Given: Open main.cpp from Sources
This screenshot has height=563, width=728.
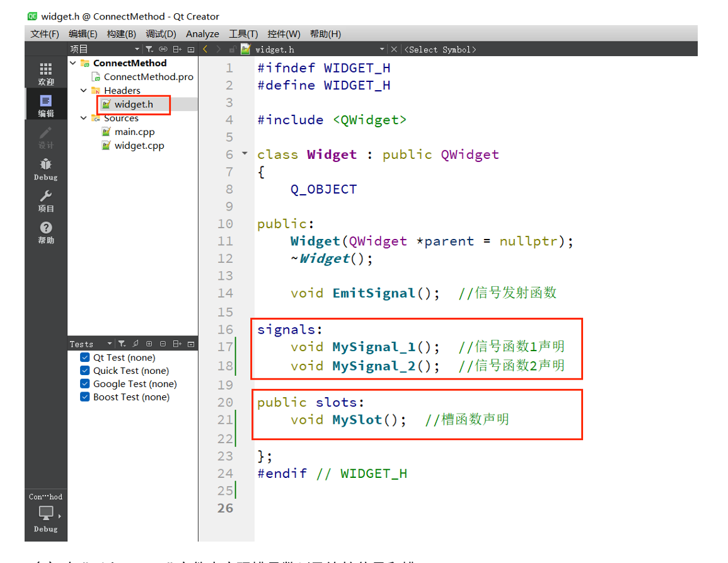Looking at the screenshot, I should (x=135, y=132).
